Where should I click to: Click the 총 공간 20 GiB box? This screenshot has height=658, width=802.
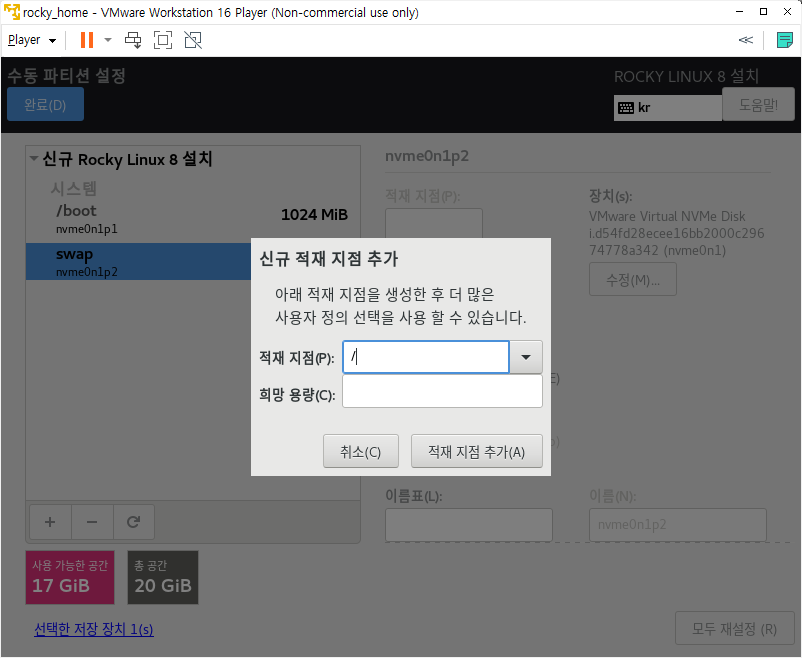pos(163,578)
